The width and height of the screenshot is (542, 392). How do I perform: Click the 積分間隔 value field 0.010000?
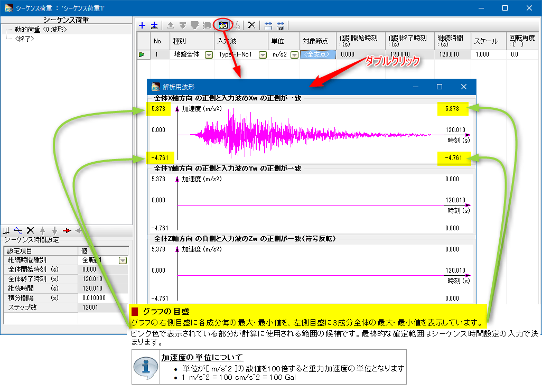coord(104,298)
